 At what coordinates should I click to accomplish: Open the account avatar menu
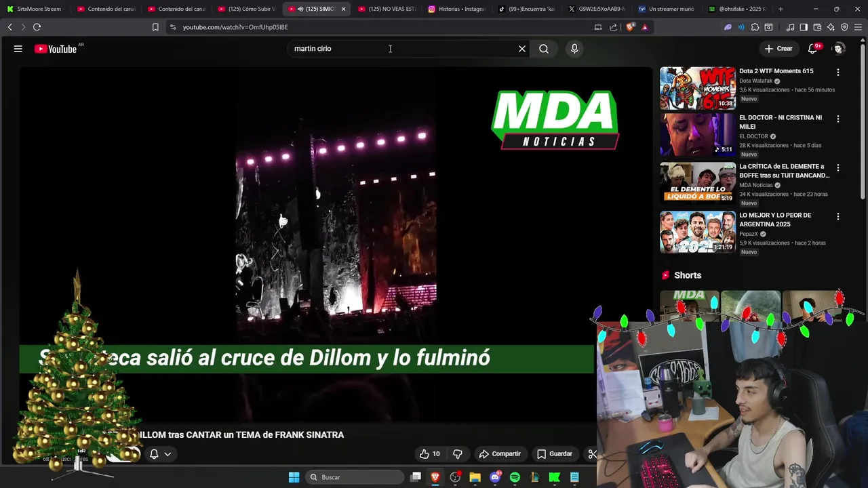(x=839, y=49)
